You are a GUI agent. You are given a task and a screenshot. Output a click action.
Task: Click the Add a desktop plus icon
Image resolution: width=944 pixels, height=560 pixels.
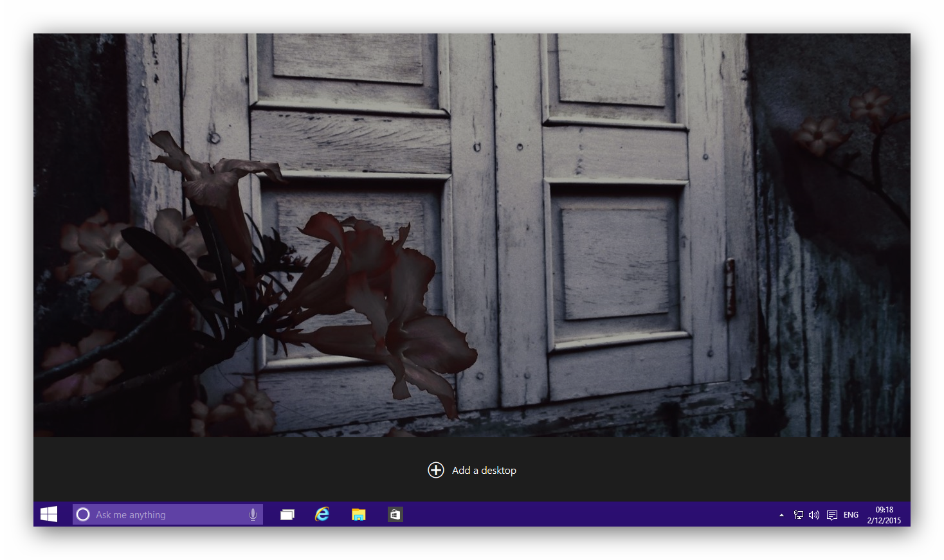[x=436, y=470]
